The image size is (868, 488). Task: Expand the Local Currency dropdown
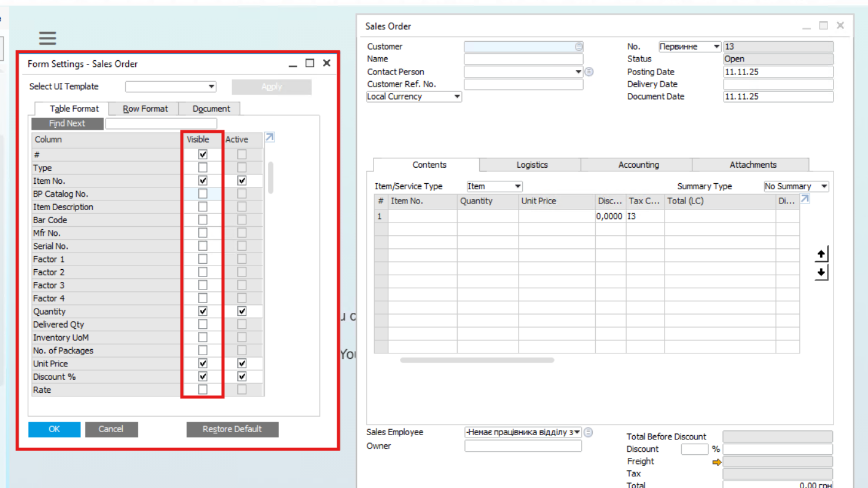(x=414, y=96)
